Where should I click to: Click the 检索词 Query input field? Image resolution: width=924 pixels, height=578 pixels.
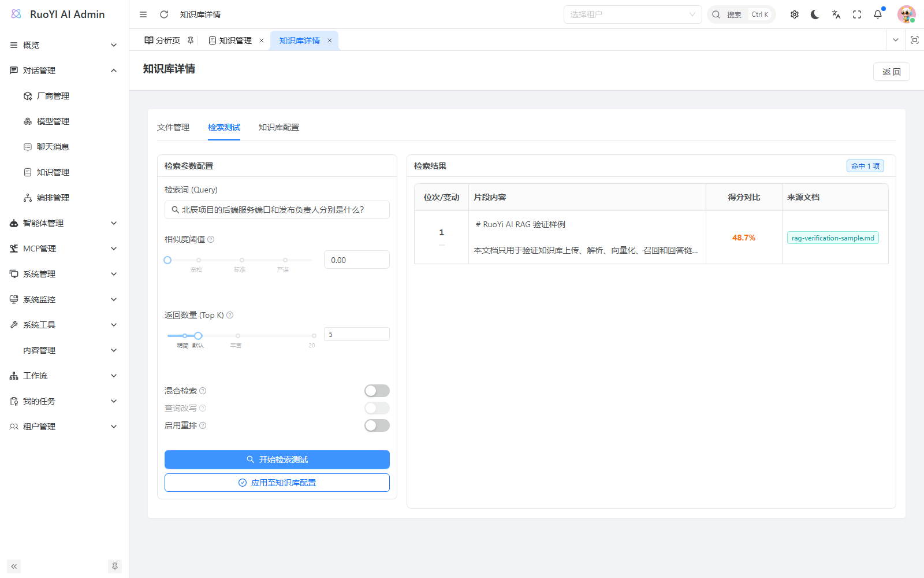[277, 210]
